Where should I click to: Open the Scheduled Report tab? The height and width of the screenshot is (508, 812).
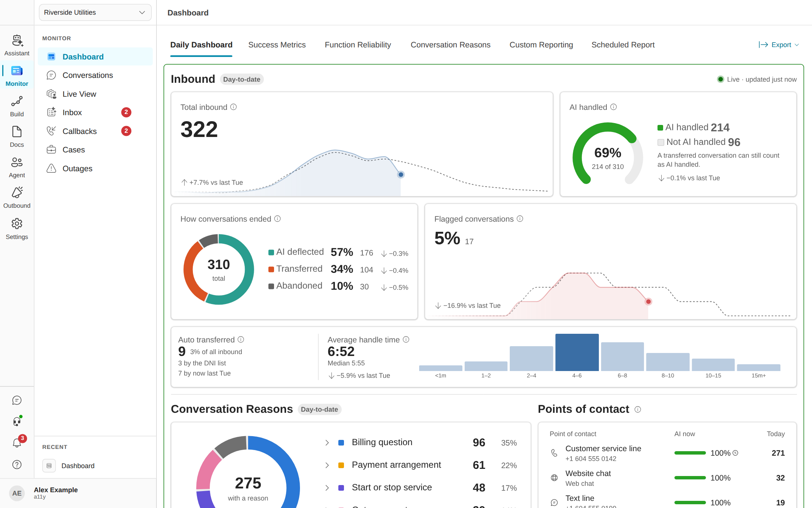click(x=623, y=45)
